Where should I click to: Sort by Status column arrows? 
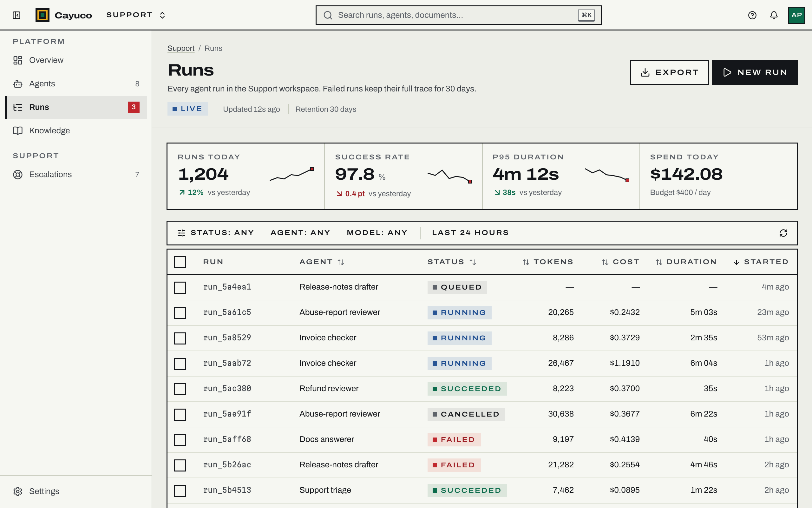coord(472,262)
